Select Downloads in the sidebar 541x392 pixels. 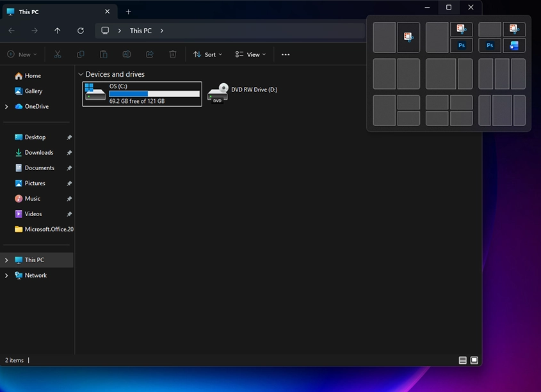[38, 153]
